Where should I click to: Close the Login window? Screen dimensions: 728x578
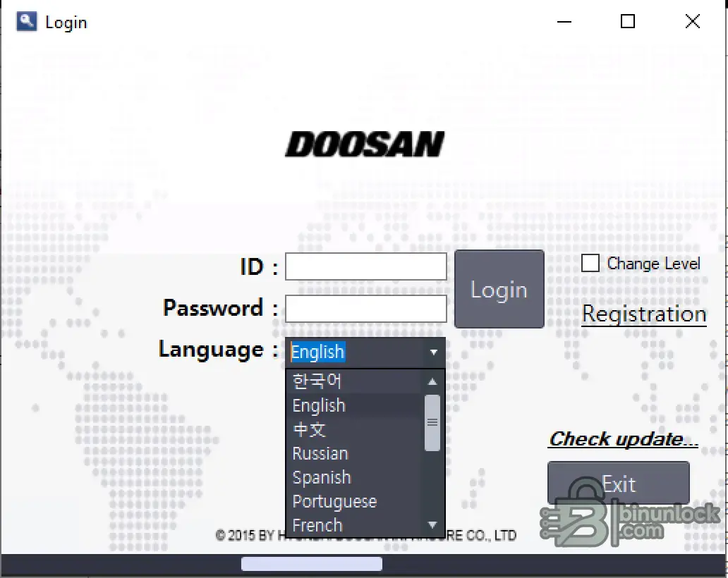692,21
